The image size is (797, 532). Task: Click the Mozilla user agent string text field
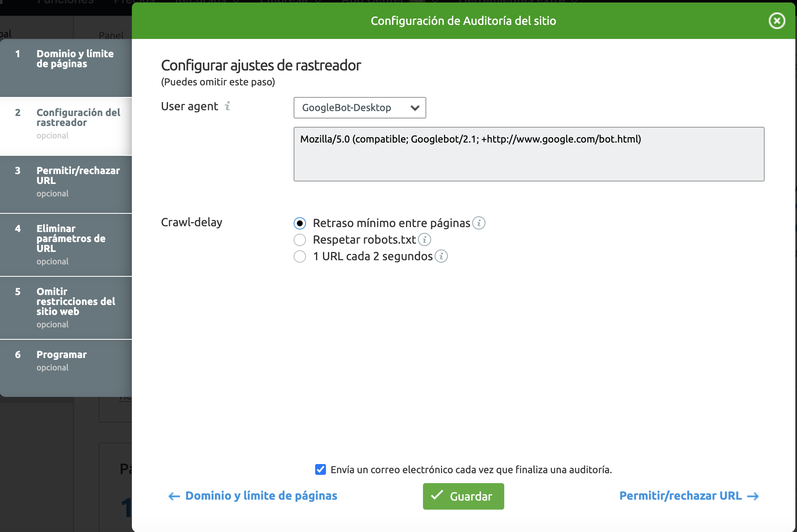click(x=529, y=154)
